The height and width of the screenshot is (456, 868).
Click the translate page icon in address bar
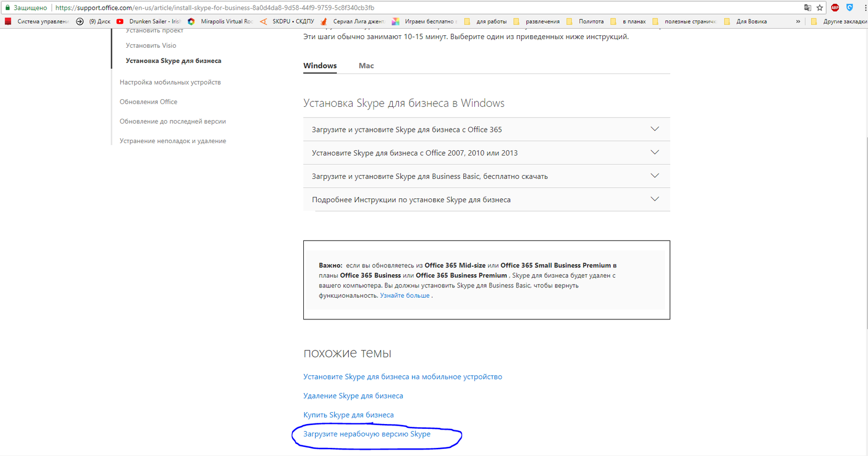[x=808, y=8]
